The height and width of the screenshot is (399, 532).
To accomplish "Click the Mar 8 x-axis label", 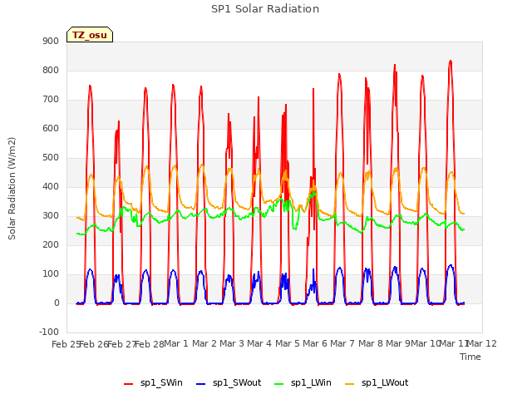I will pyautogui.click(x=371, y=343).
